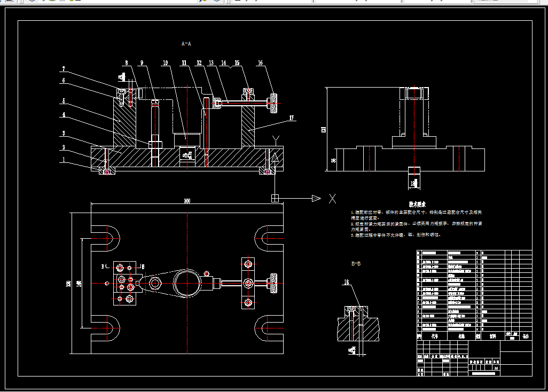This screenshot has height=392, width=548.
Task: Click the UCS origin square marker
Action: click(275, 199)
